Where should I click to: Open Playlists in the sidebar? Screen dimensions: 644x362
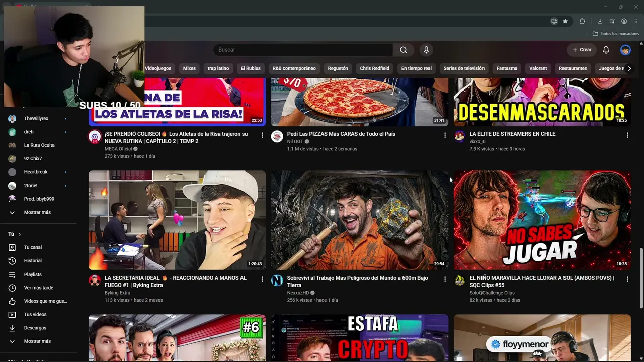(38, 275)
